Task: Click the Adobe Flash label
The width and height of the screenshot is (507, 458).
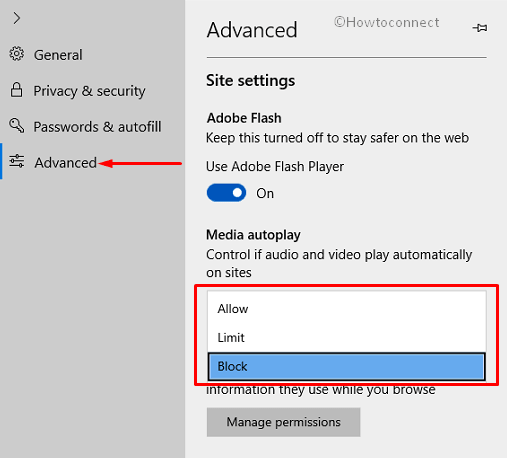Action: 244,118
